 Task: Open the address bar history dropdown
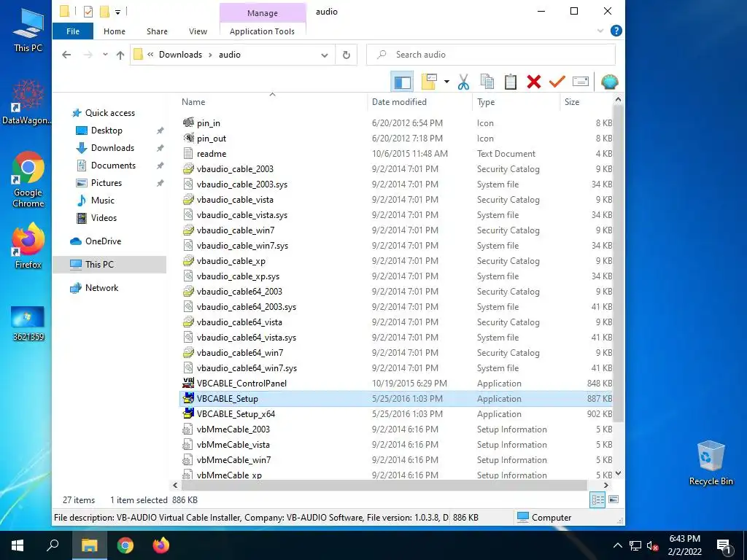click(325, 55)
